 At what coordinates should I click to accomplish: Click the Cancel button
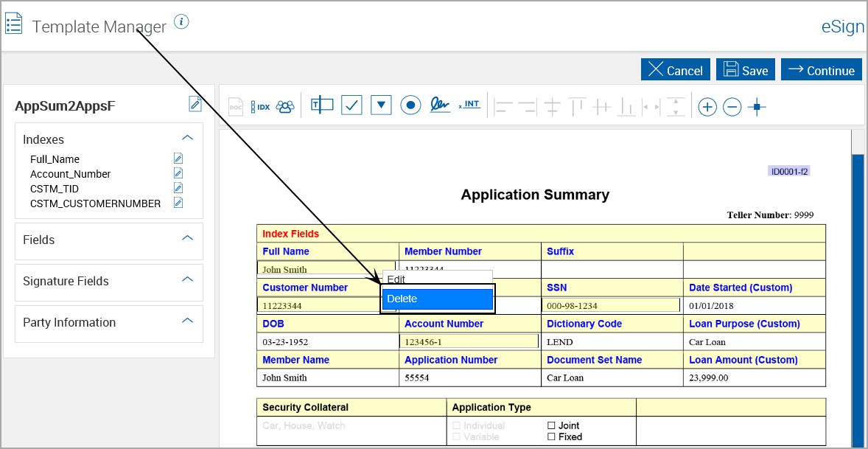point(676,70)
